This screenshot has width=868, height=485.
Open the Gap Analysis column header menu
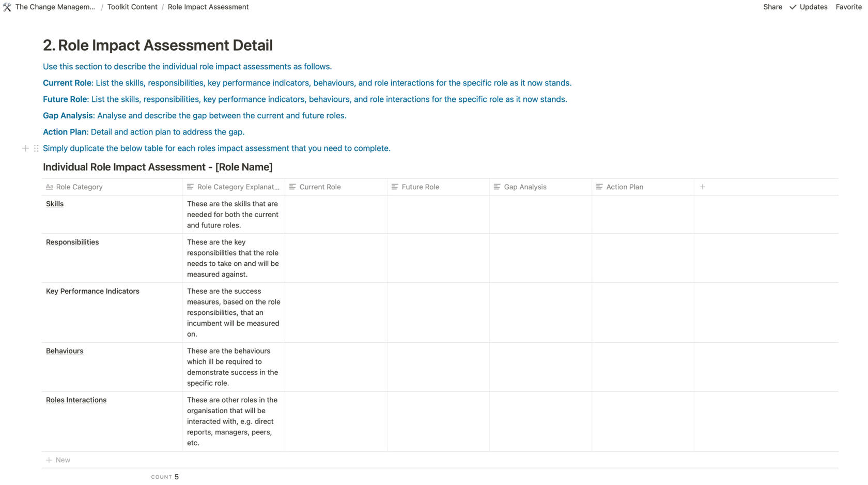pyautogui.click(x=525, y=187)
